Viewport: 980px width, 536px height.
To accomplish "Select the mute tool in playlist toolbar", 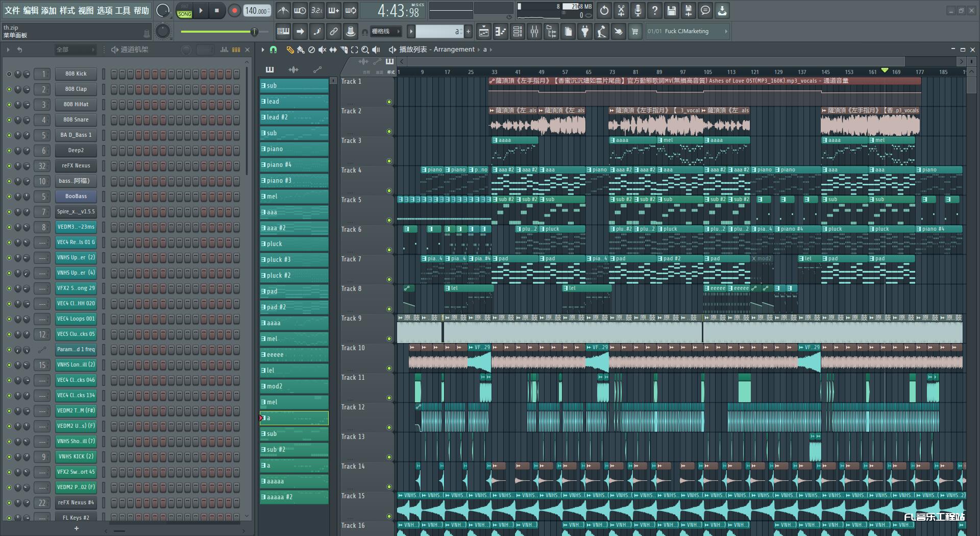I will click(322, 50).
